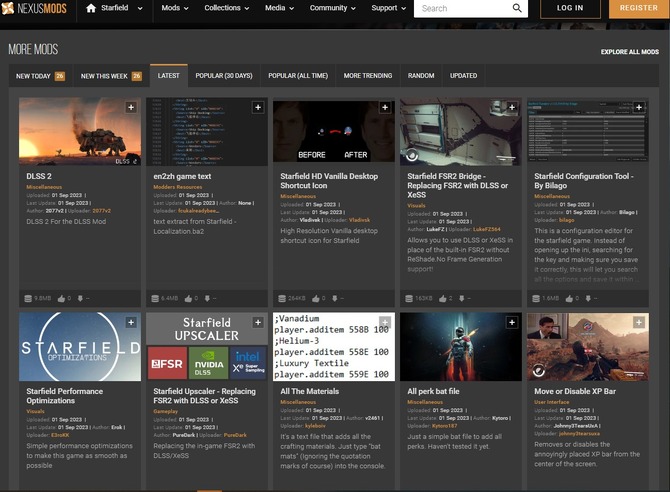Add Starfield Performance Optimizations plus icon
Screen dimensions: 670x492
131,322
